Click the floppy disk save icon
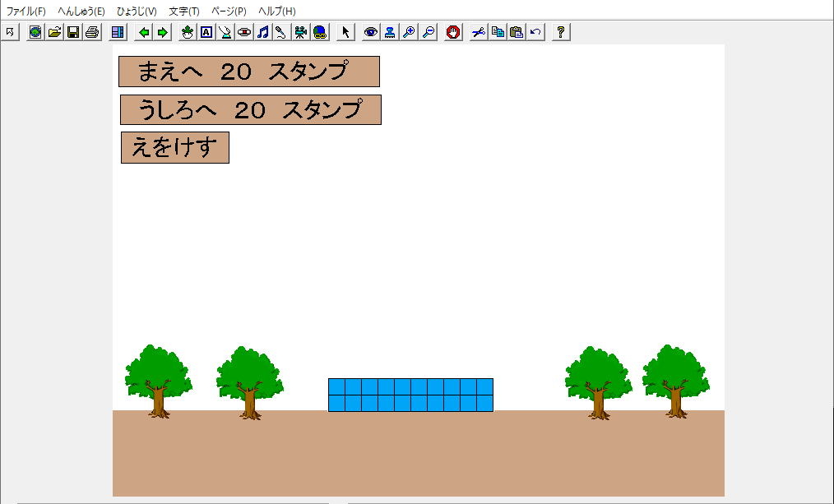The height and width of the screenshot is (504, 834). coord(73,32)
